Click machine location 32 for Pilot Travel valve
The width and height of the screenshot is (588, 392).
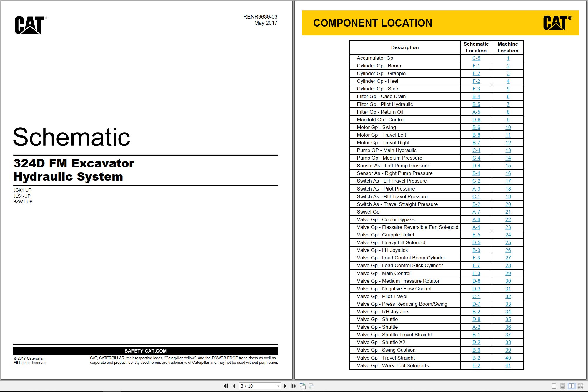pos(508,296)
